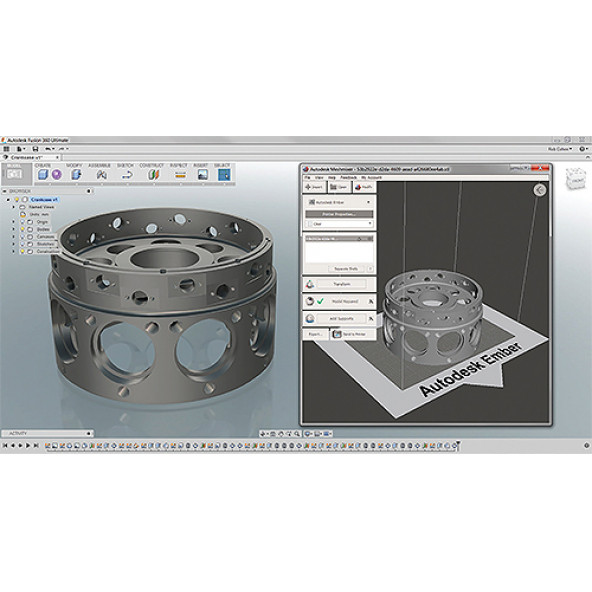592x592 pixels.
Task: Click the zoom magnifier in navigation bar
Action: point(297,434)
